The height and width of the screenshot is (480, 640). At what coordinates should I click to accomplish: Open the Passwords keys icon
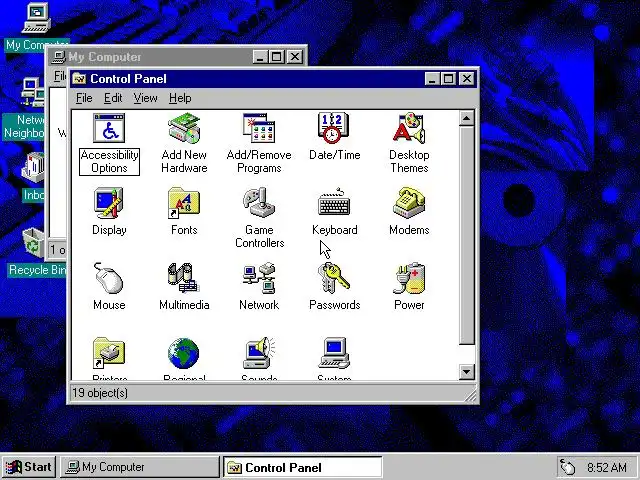(334, 278)
